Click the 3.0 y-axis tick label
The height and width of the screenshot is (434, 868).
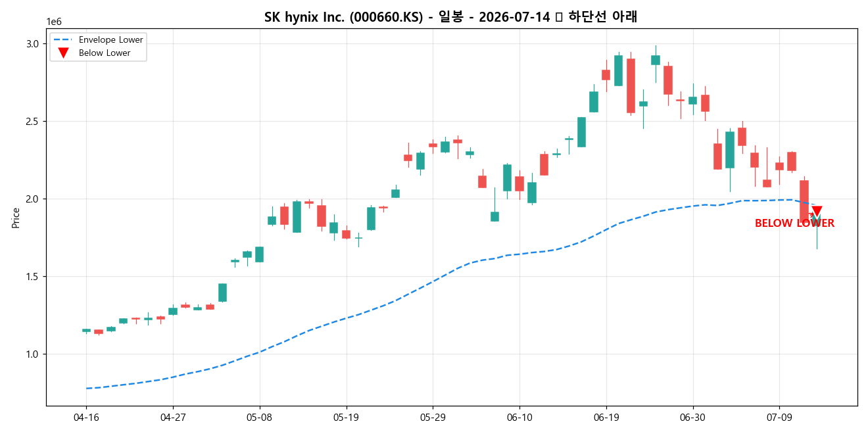pos(34,44)
